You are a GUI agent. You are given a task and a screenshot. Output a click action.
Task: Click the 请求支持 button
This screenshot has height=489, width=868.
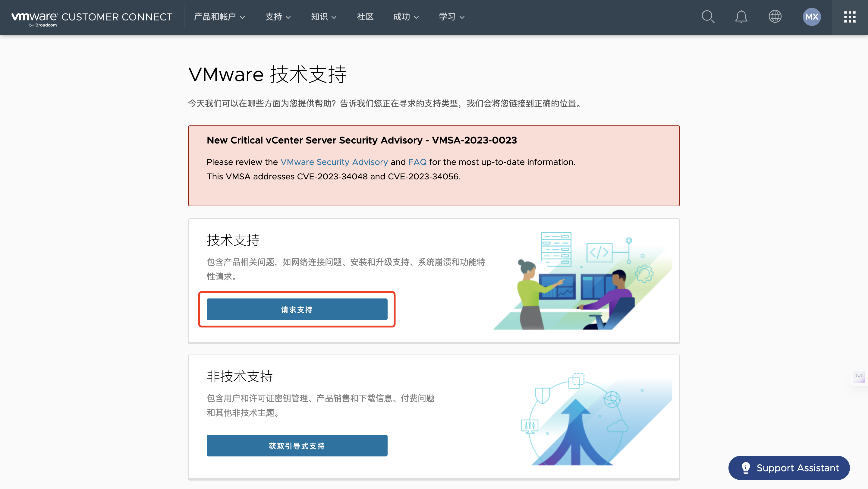pos(297,309)
